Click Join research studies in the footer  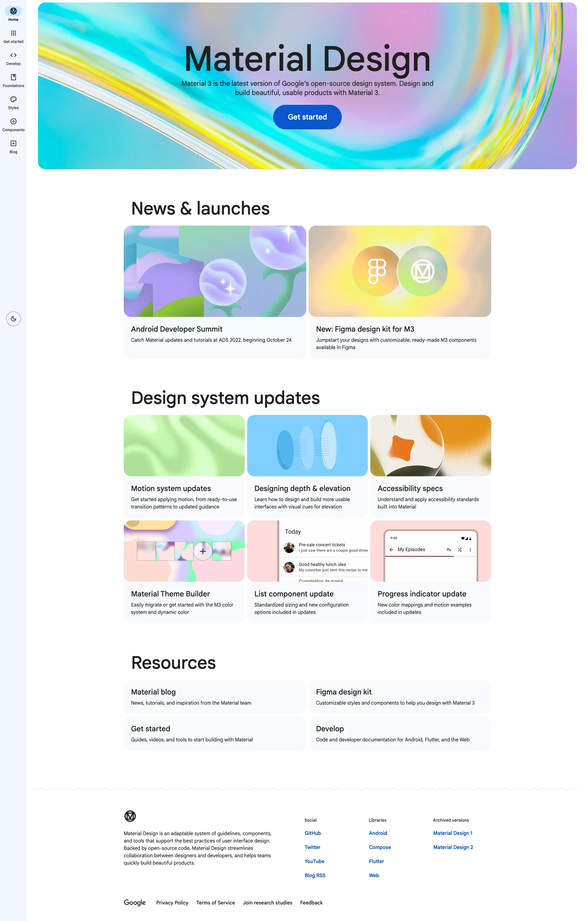[x=267, y=903]
